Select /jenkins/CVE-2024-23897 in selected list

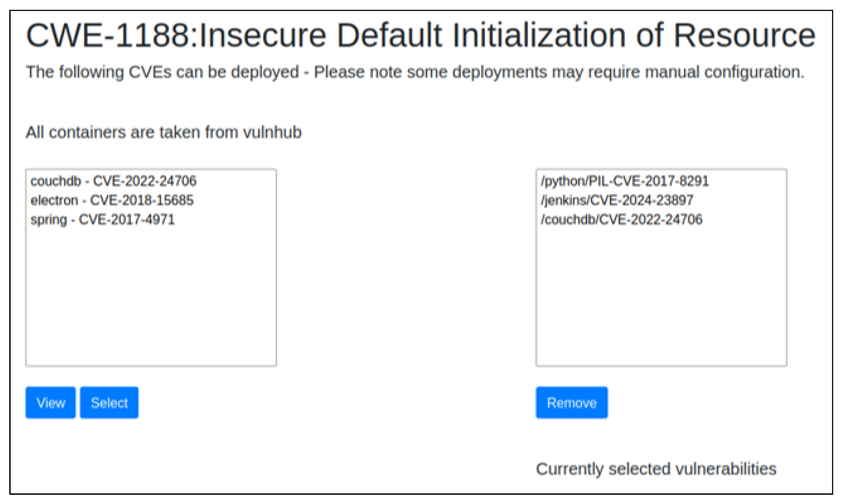coord(617,200)
